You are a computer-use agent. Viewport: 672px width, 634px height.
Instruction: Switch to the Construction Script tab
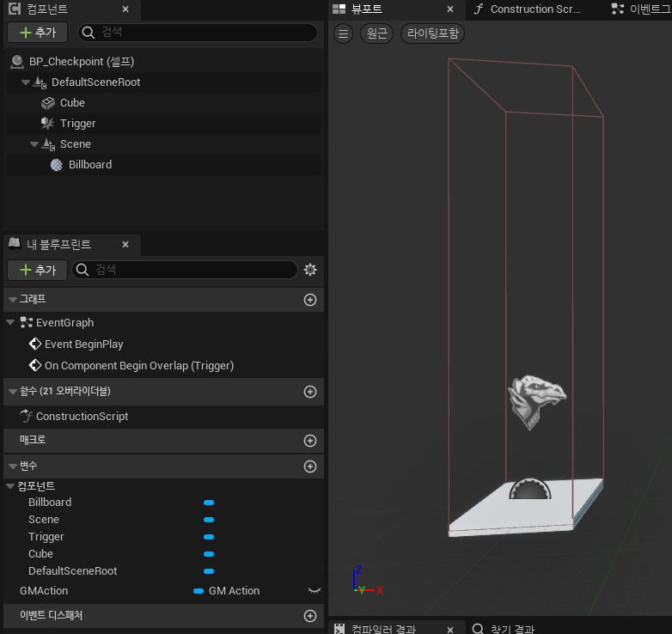(528, 9)
